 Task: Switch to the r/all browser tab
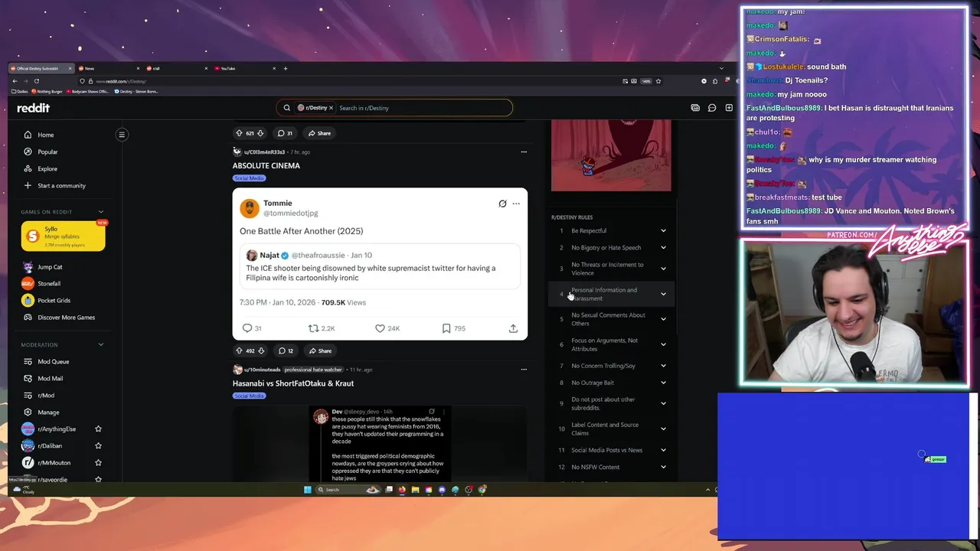coord(176,68)
